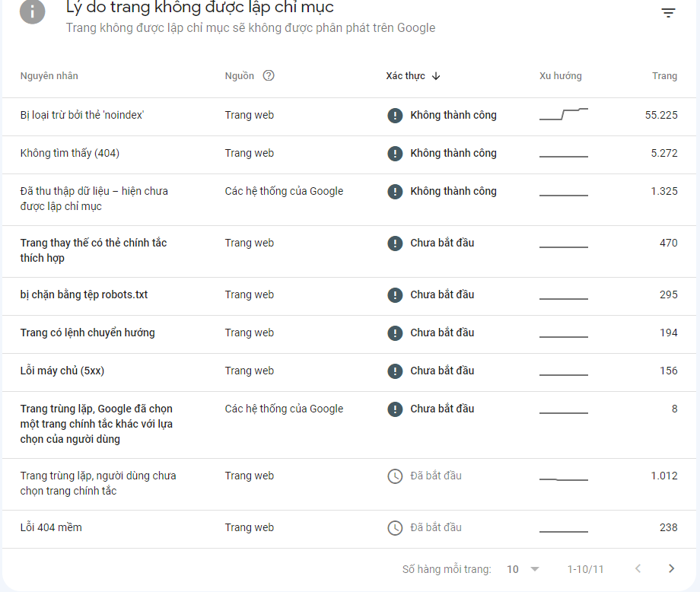Viewport: 700px width, 592px height.
Task: Open the Lỗi máy chủ (5xx) row
Action: pyautogui.click(x=349, y=372)
